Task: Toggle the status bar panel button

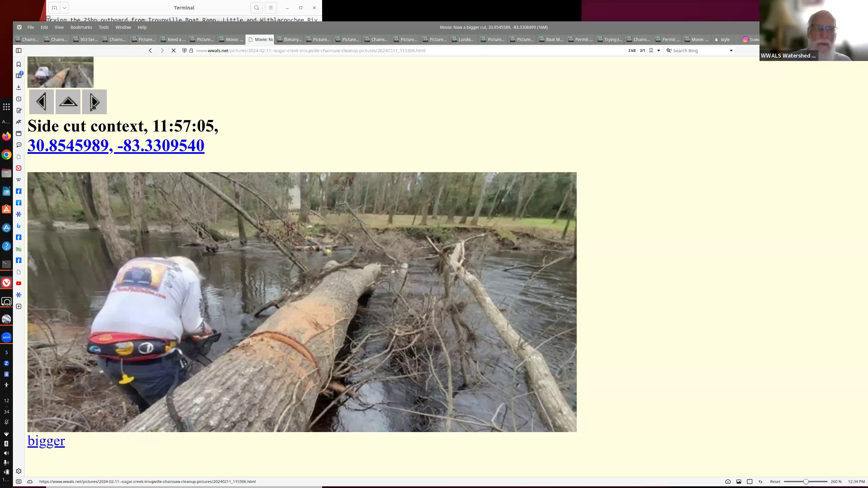Action: pyautogui.click(x=19, y=482)
